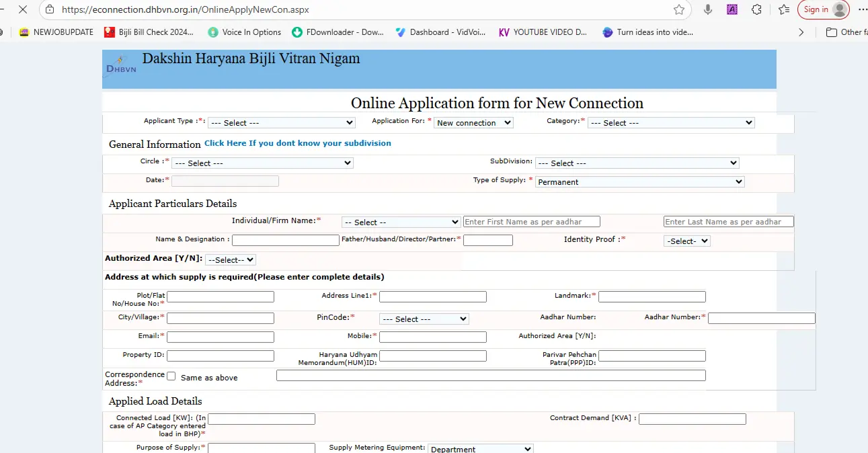Open the Type of Supply dropdown
Viewport: 868px width, 453px height.
pos(638,181)
